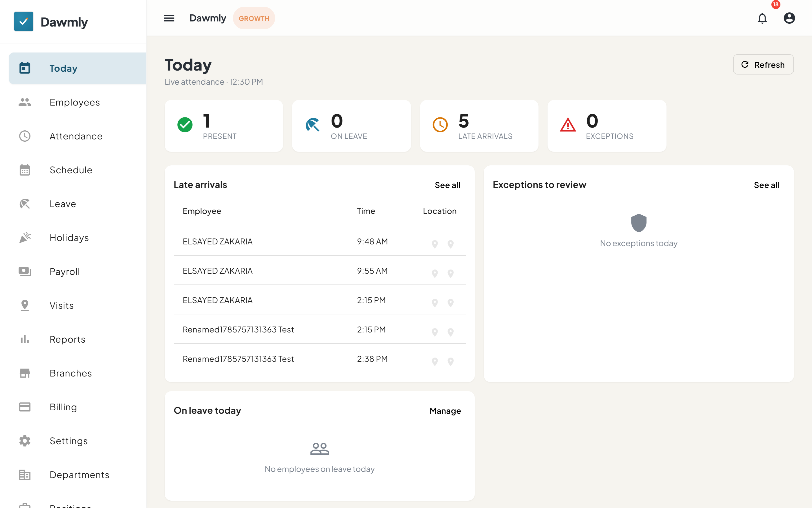Click the red Exceptions warning triangle icon
This screenshot has width=812, height=508.
568,125
